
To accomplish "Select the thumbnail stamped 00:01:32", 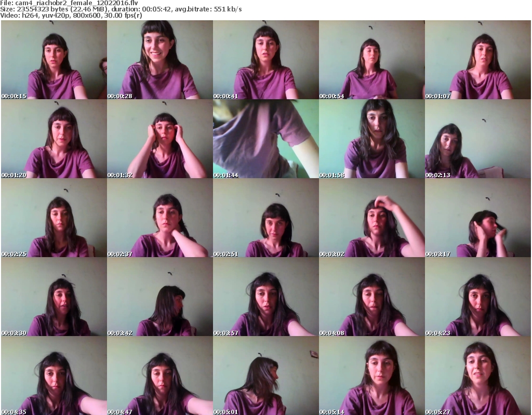I will coord(160,139).
